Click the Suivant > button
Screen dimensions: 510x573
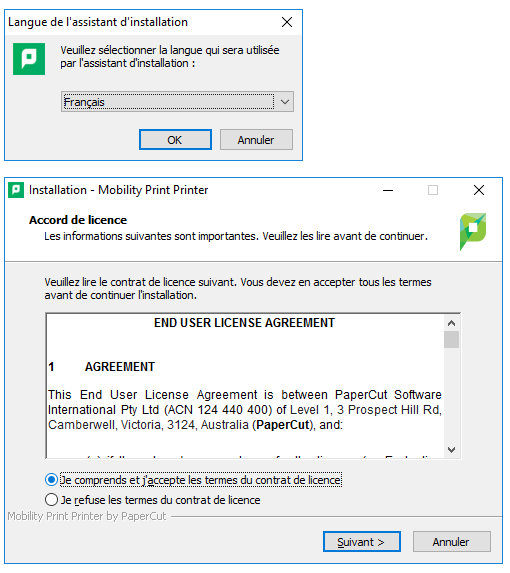point(362,542)
